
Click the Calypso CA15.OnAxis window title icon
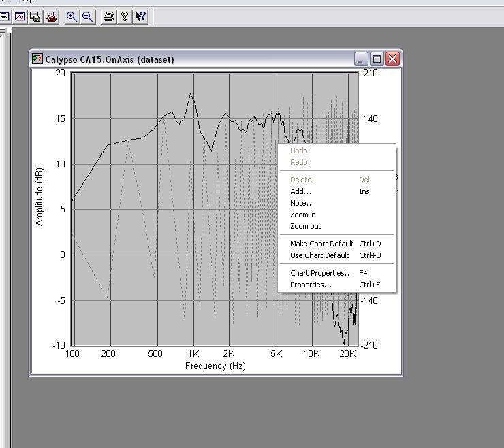point(37,59)
